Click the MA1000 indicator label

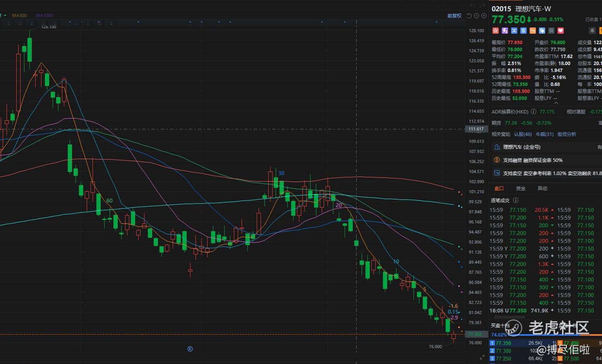click(x=45, y=15)
